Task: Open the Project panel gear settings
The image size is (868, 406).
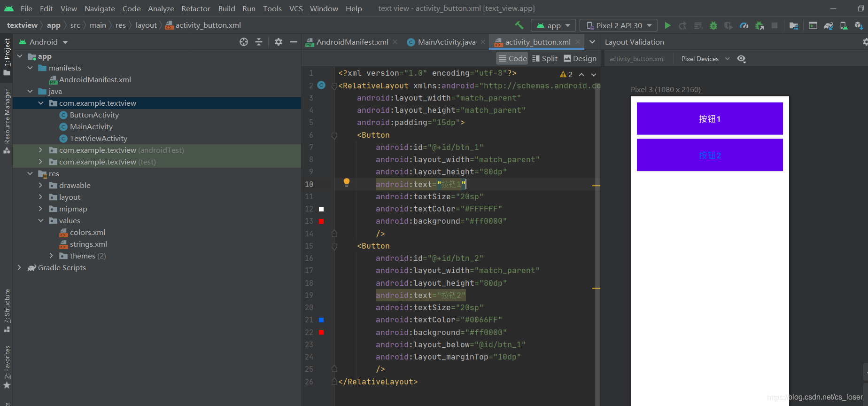Action: [x=279, y=42]
